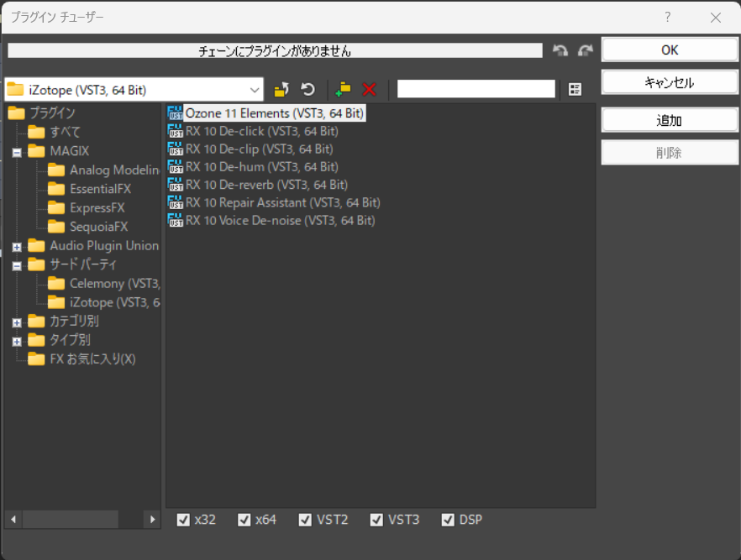Click the tree scrollbar left arrow
Screen dimensions: 741x560
pyautogui.click(x=13, y=520)
